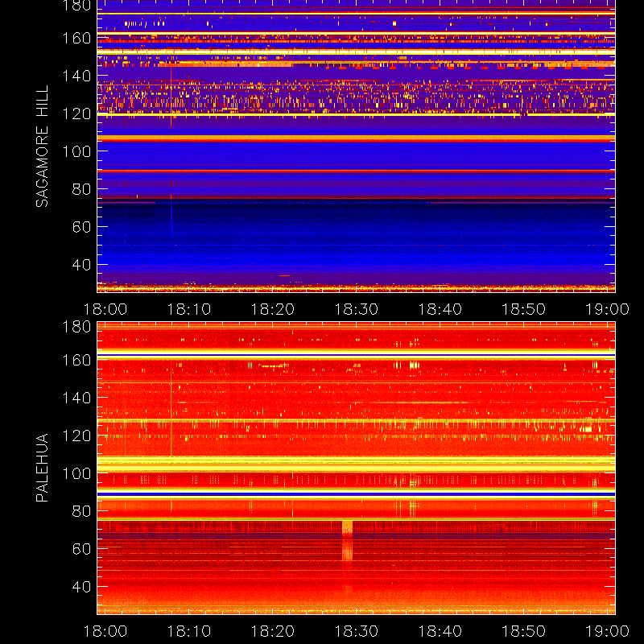Click 18:50 time label under Sagamore Hill plot
This screenshot has height=644, width=644.
(x=524, y=309)
